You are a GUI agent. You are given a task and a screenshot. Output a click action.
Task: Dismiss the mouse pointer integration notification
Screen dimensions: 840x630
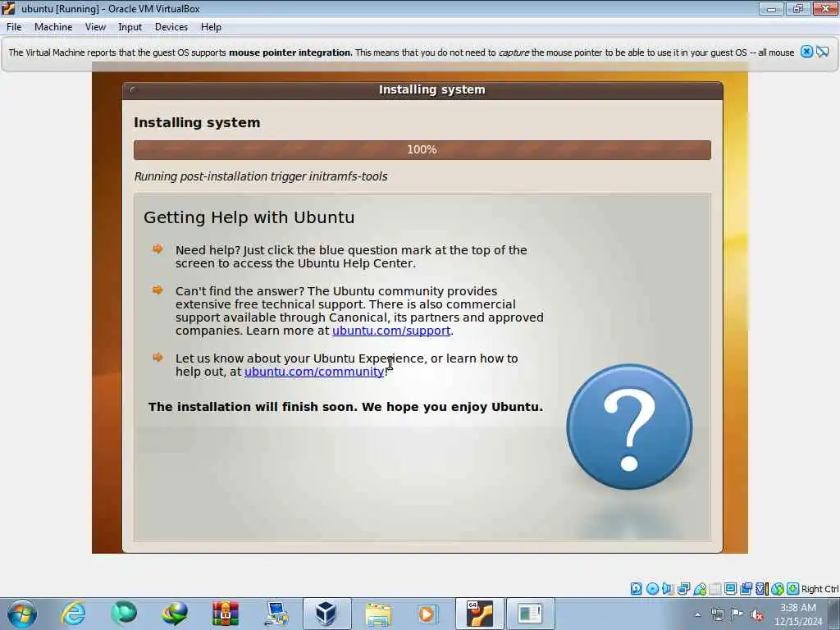(x=806, y=52)
